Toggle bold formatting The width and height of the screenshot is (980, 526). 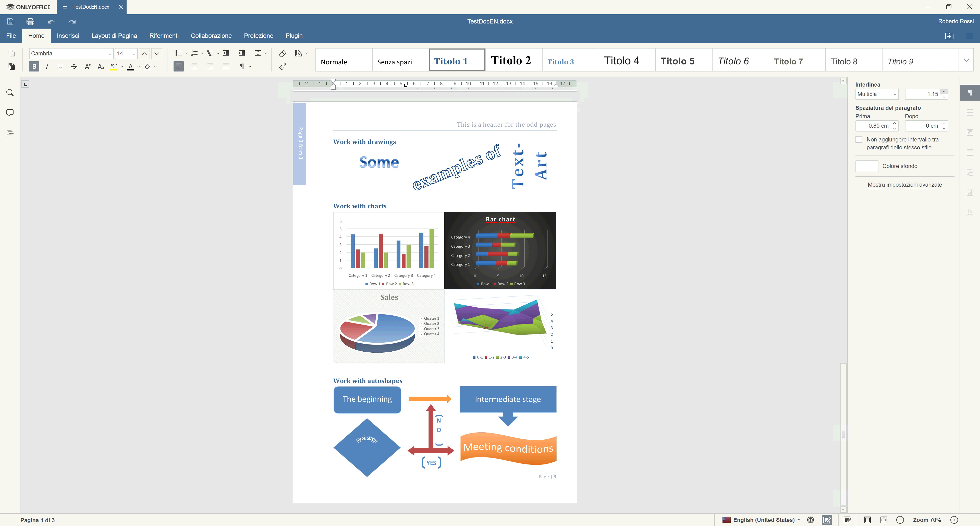tap(34, 67)
